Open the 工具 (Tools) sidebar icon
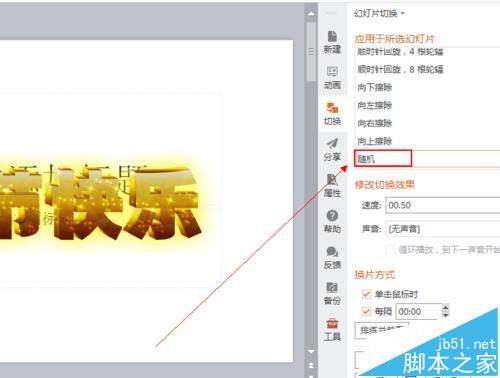The width and height of the screenshot is (500, 378). pyautogui.click(x=332, y=330)
